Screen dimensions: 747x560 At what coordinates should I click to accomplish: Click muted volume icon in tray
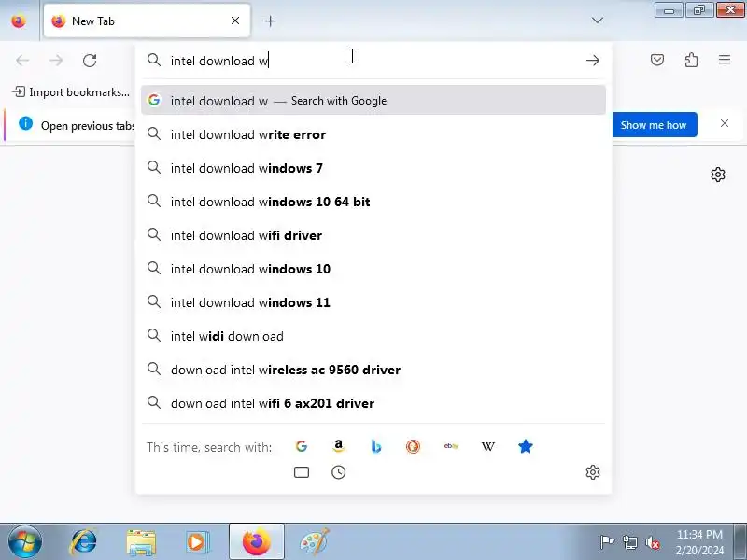tap(652, 542)
